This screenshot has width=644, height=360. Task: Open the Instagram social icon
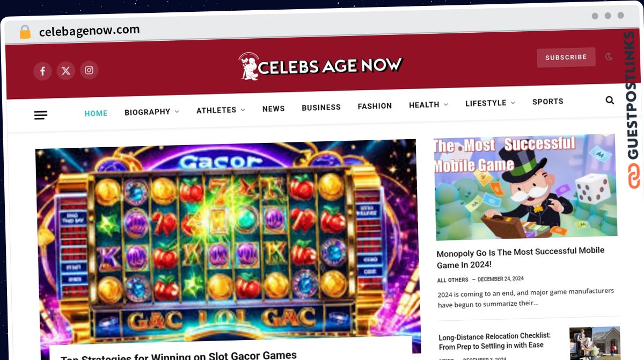[x=89, y=70]
